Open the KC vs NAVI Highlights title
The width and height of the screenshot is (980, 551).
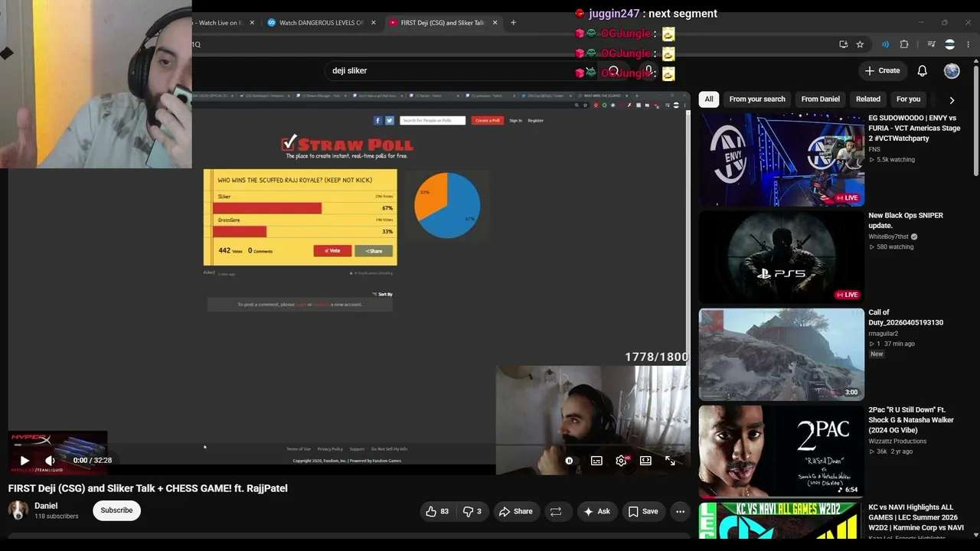click(916, 517)
